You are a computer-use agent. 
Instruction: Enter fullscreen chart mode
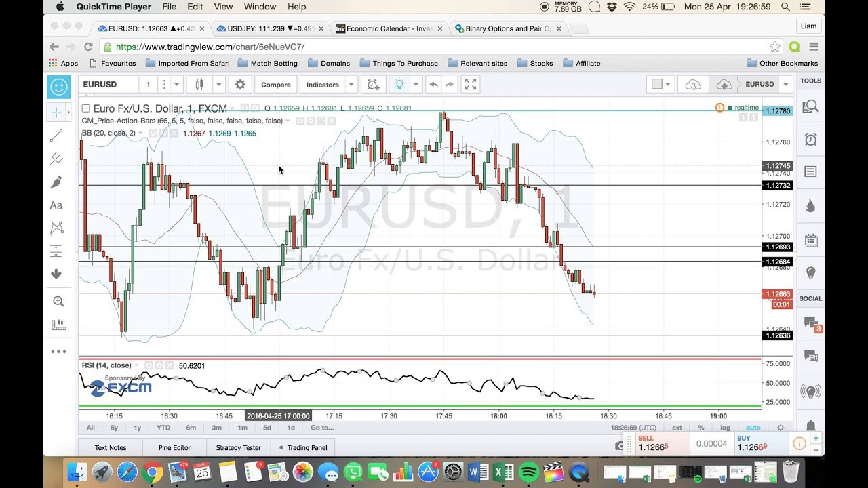470,85
